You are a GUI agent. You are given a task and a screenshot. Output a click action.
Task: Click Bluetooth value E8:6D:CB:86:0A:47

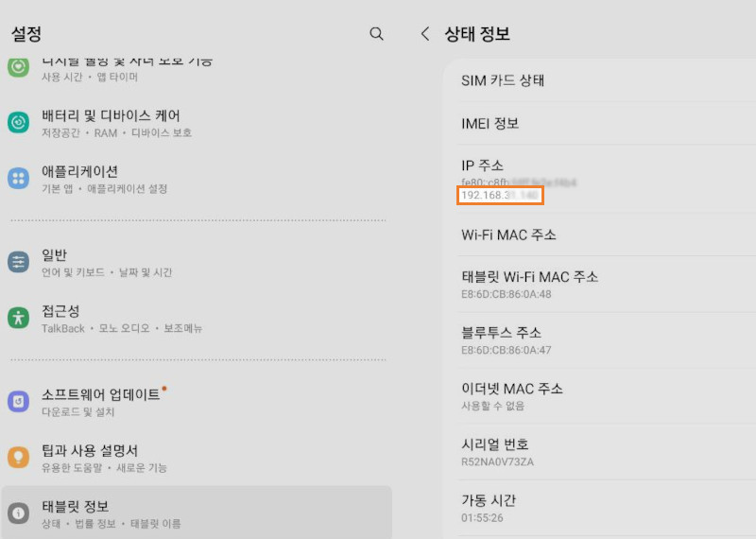coord(507,350)
